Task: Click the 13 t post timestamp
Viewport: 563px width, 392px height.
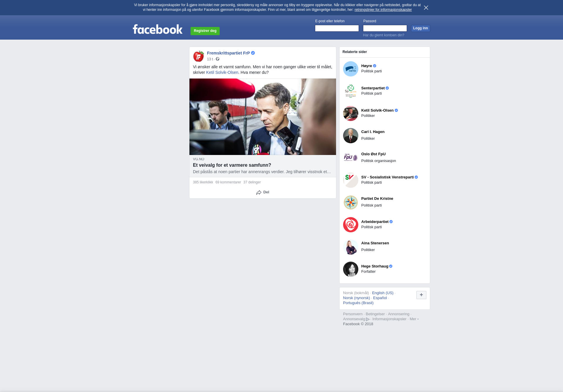Action: (210, 59)
